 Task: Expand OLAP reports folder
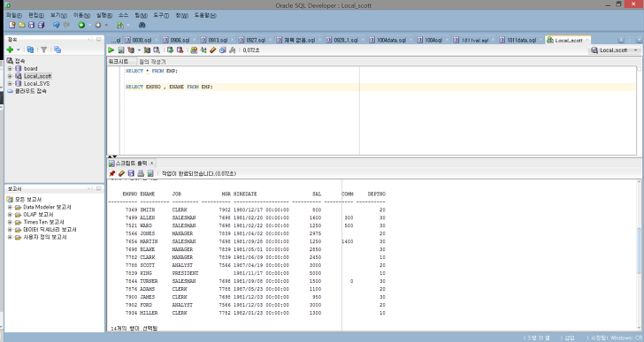(10, 215)
